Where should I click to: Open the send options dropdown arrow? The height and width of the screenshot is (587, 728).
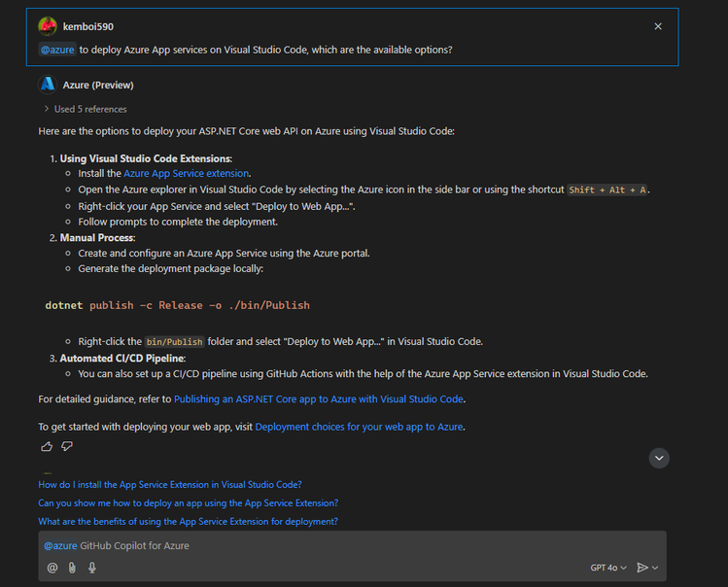656,568
